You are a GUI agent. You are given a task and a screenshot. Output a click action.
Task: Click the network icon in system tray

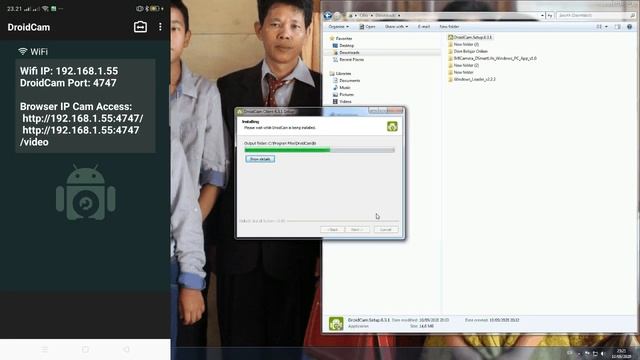pyautogui.click(x=595, y=353)
